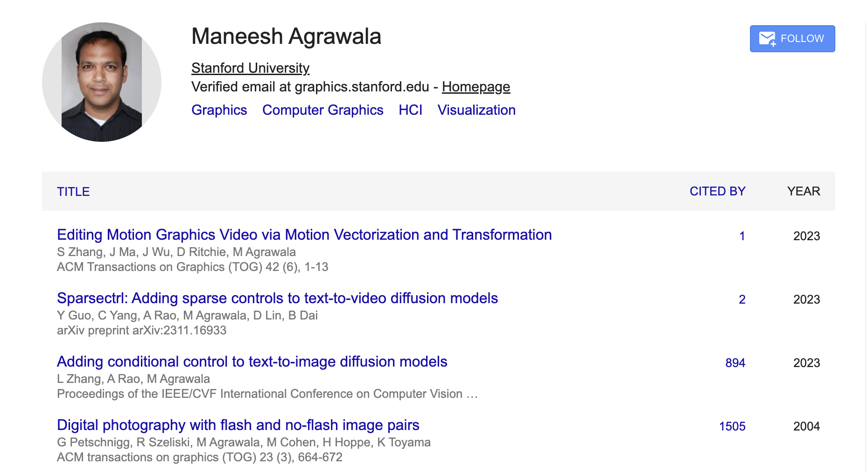Click the FOLLOW button
The image size is (868, 472).
tap(792, 39)
